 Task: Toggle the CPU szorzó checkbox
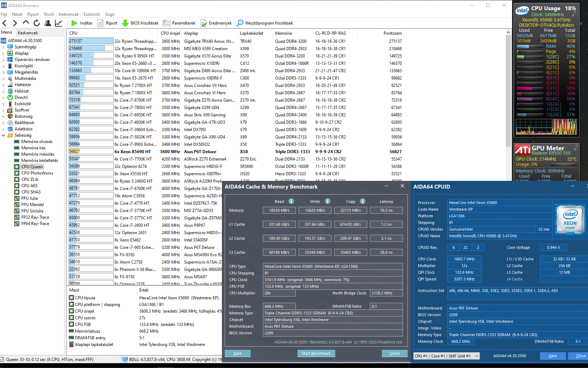(x=71, y=318)
